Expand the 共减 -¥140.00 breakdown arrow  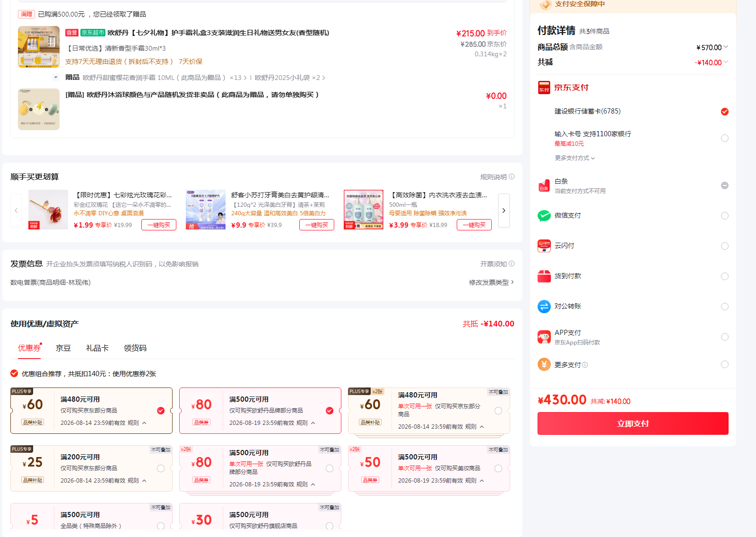coord(726,62)
